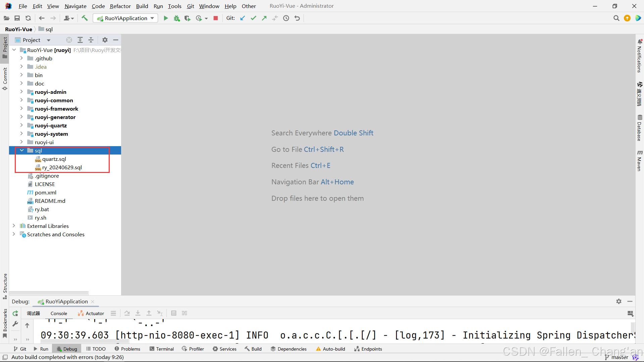644x362 pixels.
Task: Switch to the Console tab
Action: [x=59, y=313]
